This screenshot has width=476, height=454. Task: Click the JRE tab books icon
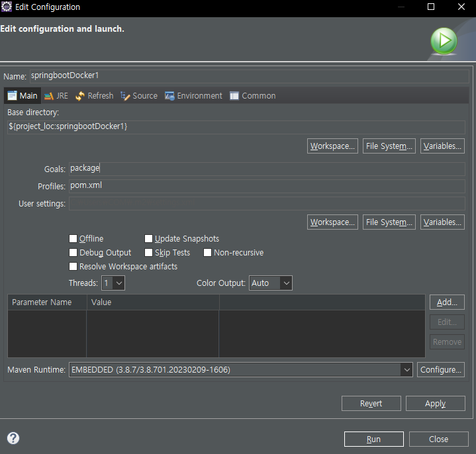[x=48, y=96]
